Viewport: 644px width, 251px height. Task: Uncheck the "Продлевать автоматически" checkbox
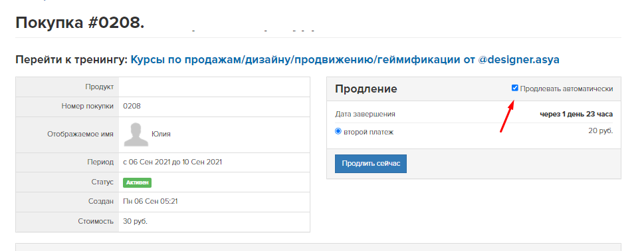pyautogui.click(x=514, y=88)
